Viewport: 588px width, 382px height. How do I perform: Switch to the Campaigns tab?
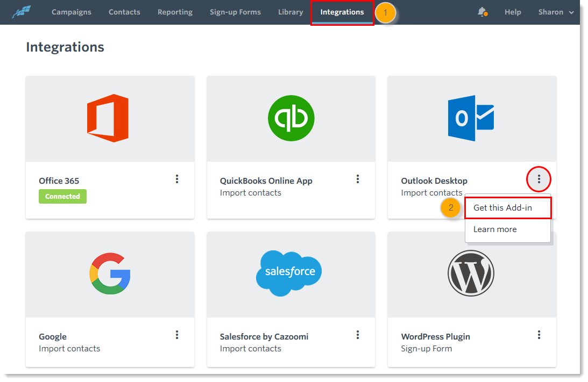[72, 12]
